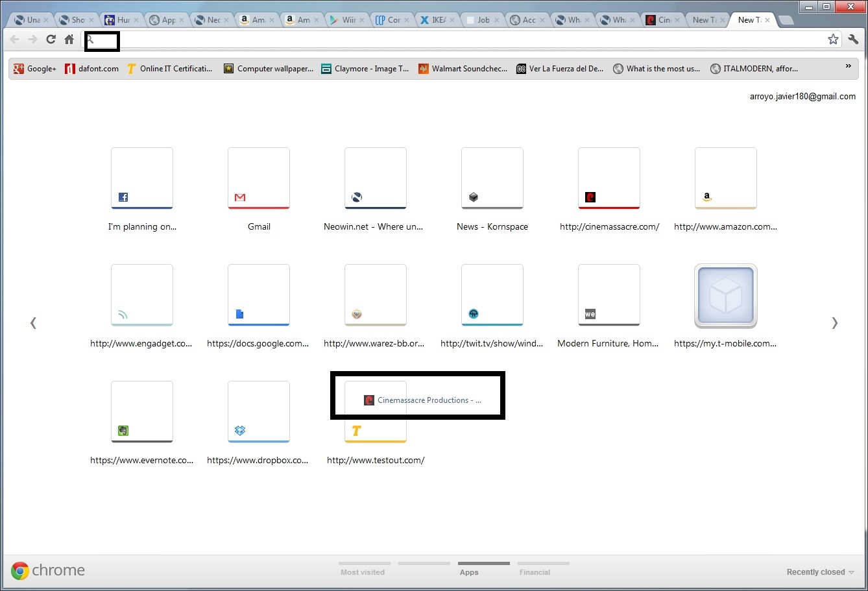Image resolution: width=868 pixels, height=591 pixels.
Task: Expand the Recently closed dropdown
Action: 821,572
